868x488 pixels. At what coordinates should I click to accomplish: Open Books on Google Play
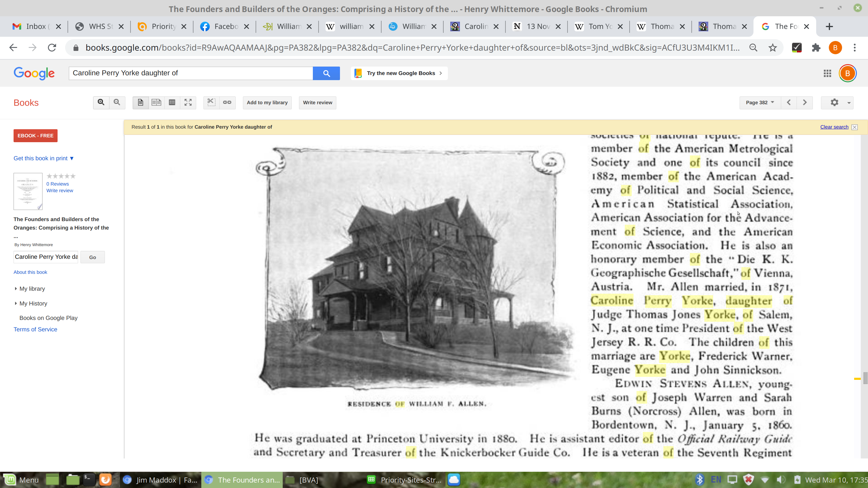(49, 318)
